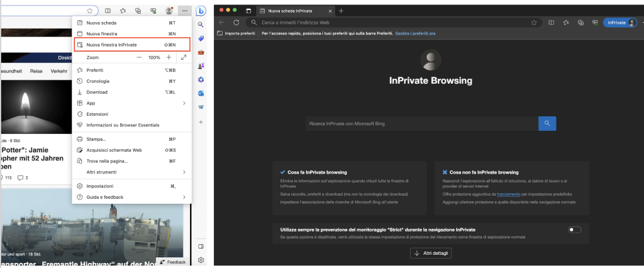This screenshot has height=268, width=644.
Task: Open sidebar settings gear icon
Action: coord(201,260)
